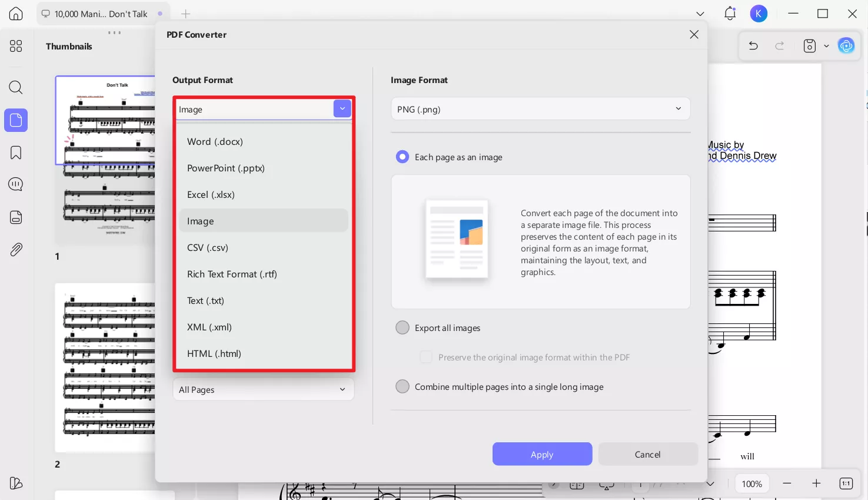Open the Attachments panel
The image size is (868, 500).
point(16,249)
